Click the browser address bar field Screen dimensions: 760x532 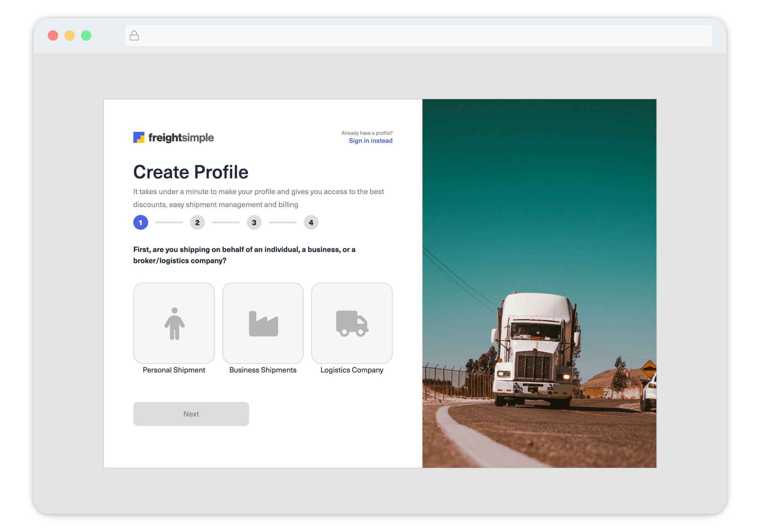418,36
